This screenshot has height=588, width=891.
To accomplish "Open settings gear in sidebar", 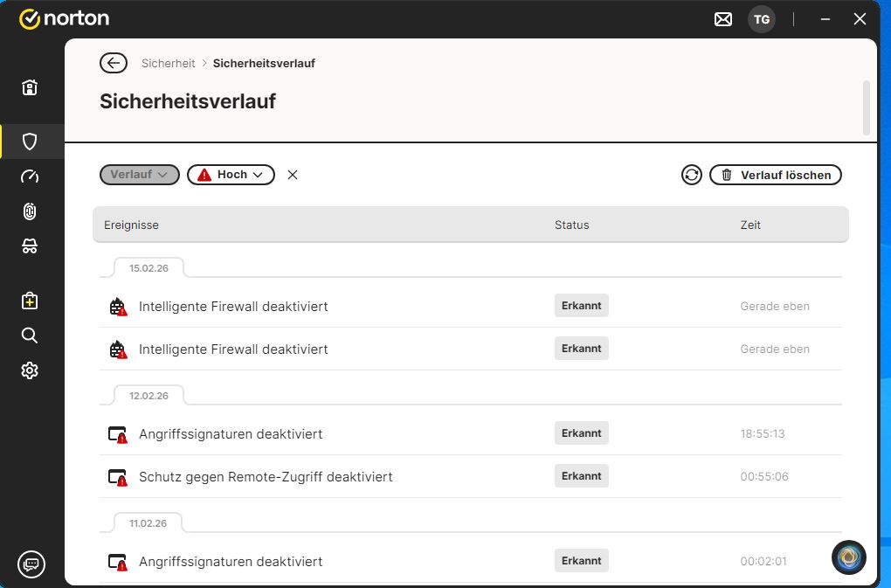I will pyautogui.click(x=30, y=370).
